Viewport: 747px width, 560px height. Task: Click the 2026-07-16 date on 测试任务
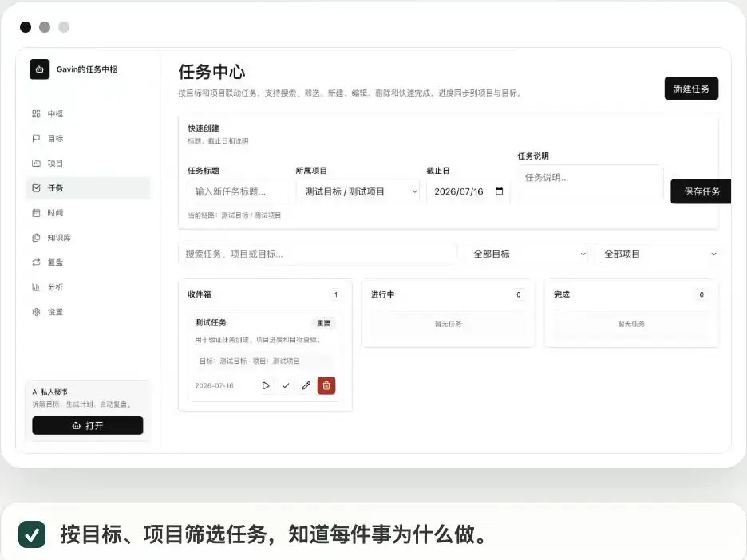(215, 386)
